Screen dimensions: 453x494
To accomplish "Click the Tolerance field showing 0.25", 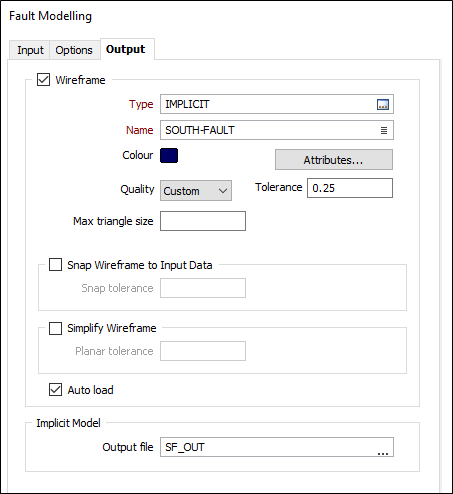I will pos(350,188).
